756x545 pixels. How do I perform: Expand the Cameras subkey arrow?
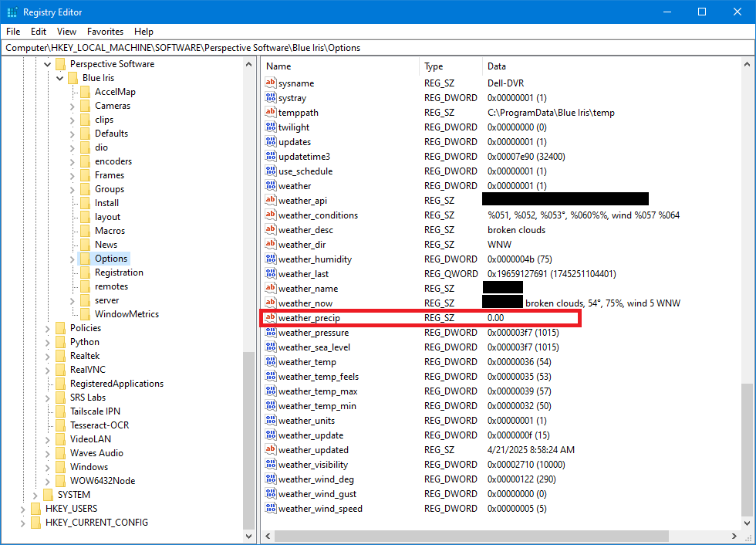coord(72,106)
